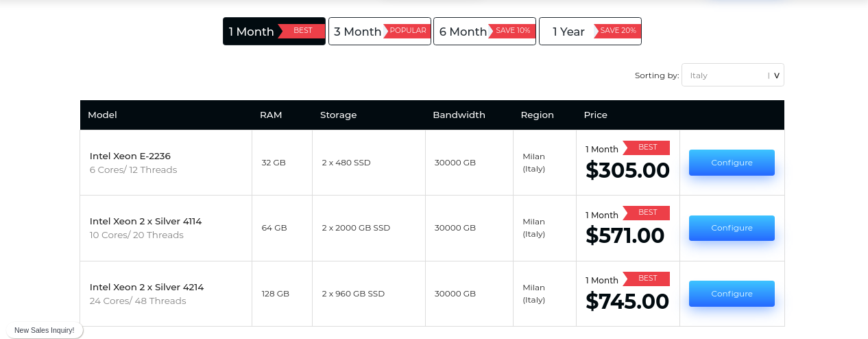Configure the Intel Xeon E-2236 server
868x339 pixels.
pos(732,163)
